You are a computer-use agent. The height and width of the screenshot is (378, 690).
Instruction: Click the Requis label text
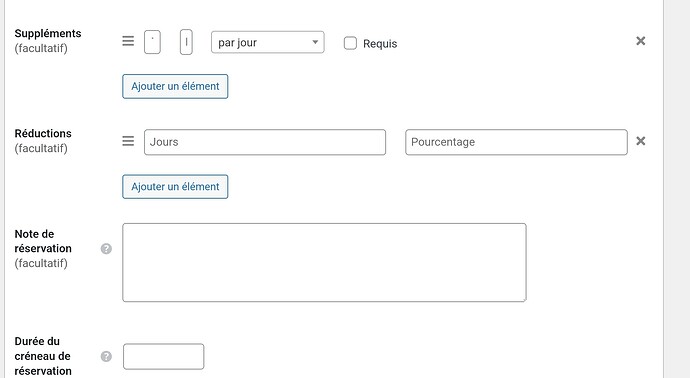(x=380, y=44)
